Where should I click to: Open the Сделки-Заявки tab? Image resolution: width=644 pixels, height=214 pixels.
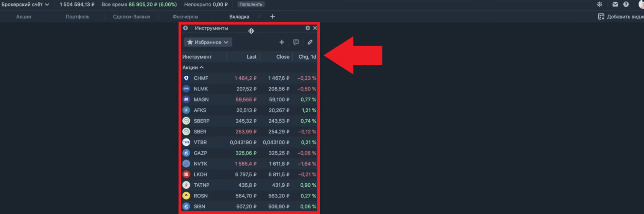(x=131, y=17)
